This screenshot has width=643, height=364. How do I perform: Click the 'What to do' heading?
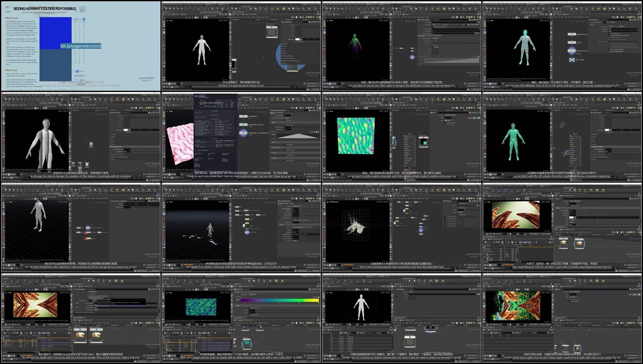tap(11, 70)
